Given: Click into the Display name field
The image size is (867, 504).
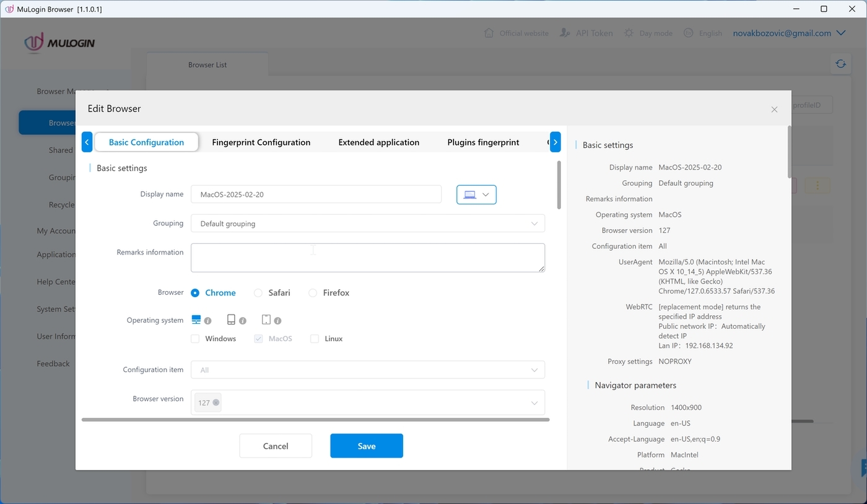Looking at the screenshot, I should [316, 194].
